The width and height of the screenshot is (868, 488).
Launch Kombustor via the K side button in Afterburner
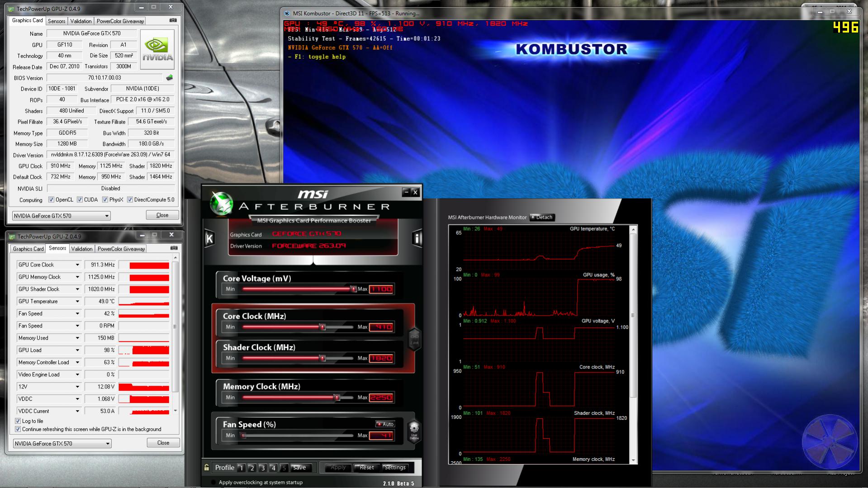(209, 238)
